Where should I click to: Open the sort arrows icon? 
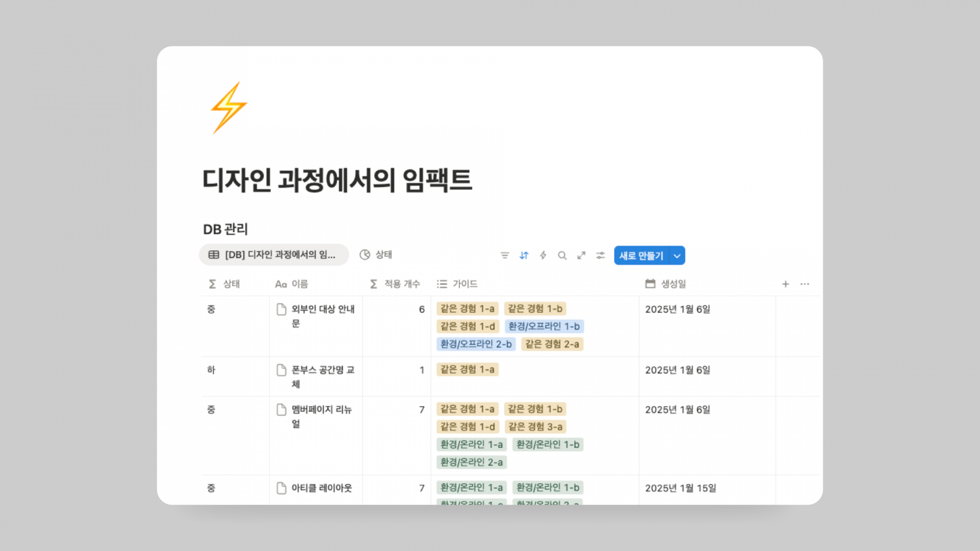(x=524, y=256)
